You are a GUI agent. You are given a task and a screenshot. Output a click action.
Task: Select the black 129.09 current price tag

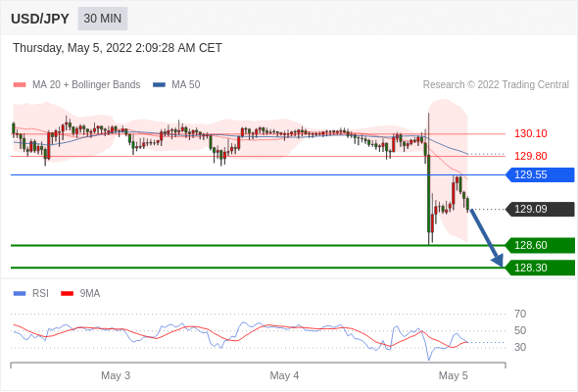tap(540, 209)
